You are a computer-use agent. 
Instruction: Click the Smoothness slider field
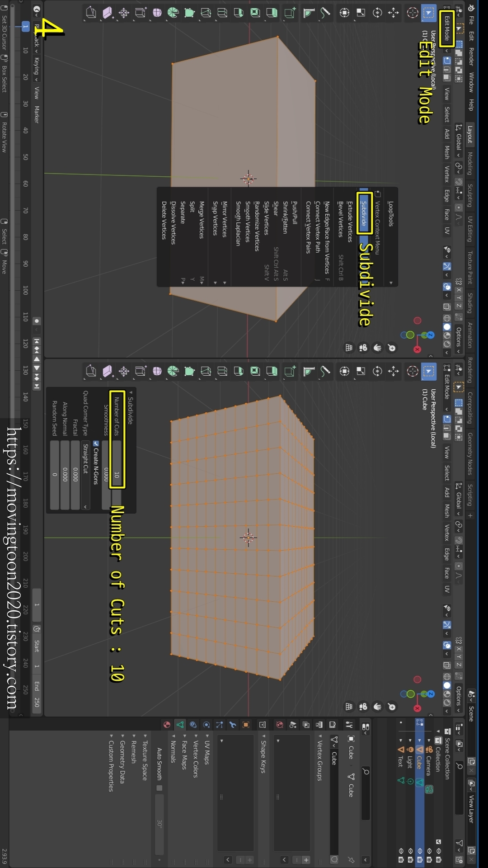click(x=106, y=475)
